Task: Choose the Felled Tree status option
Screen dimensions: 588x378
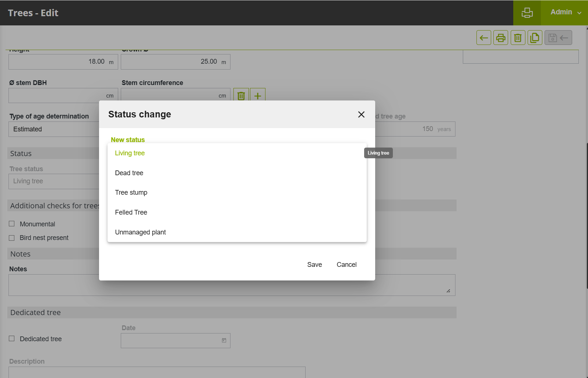Action: (131, 212)
